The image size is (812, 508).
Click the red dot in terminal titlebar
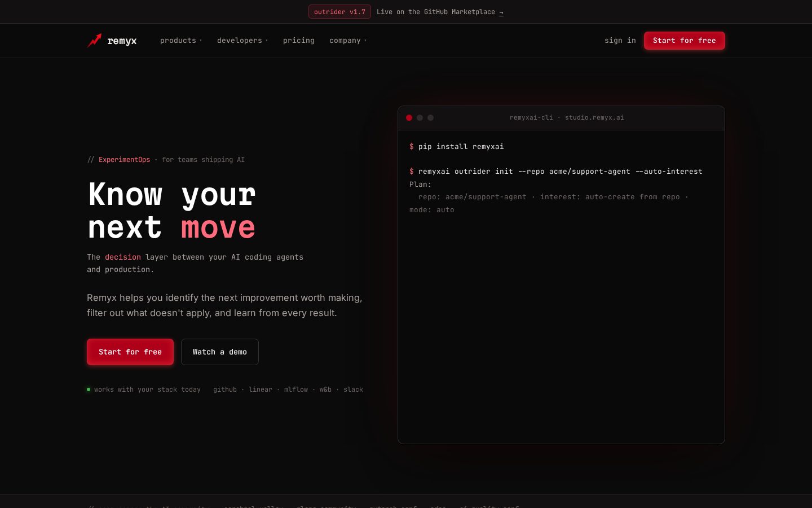point(409,117)
